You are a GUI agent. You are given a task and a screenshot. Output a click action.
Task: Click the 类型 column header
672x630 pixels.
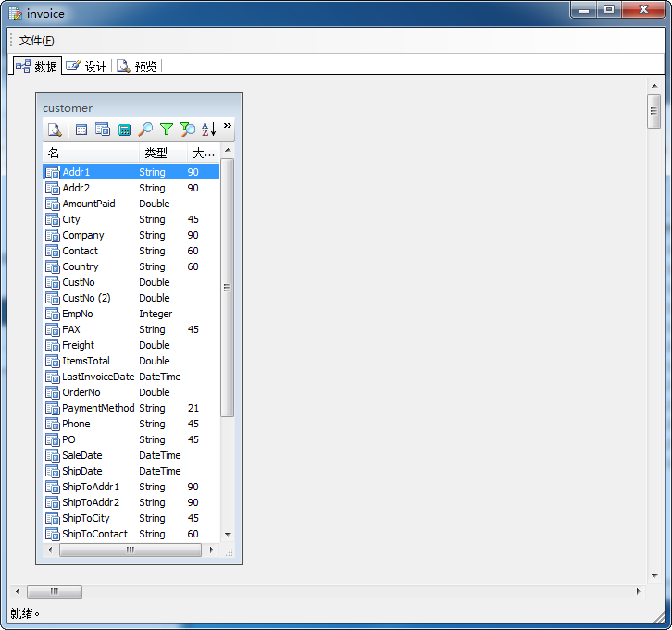pyautogui.click(x=163, y=153)
